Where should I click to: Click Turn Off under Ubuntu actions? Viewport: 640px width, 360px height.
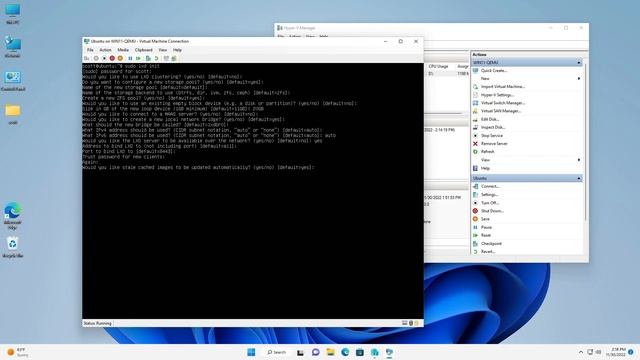[x=490, y=203]
